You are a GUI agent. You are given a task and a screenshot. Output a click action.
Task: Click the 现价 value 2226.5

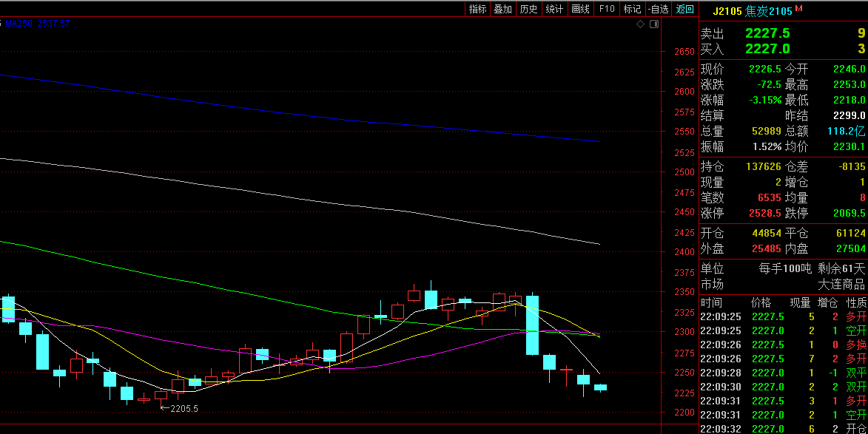(765, 69)
